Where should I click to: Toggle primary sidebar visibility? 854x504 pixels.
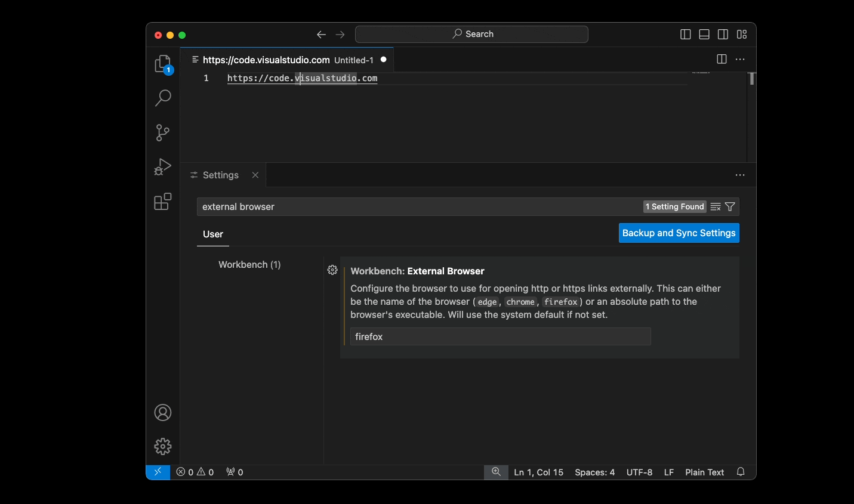point(685,34)
